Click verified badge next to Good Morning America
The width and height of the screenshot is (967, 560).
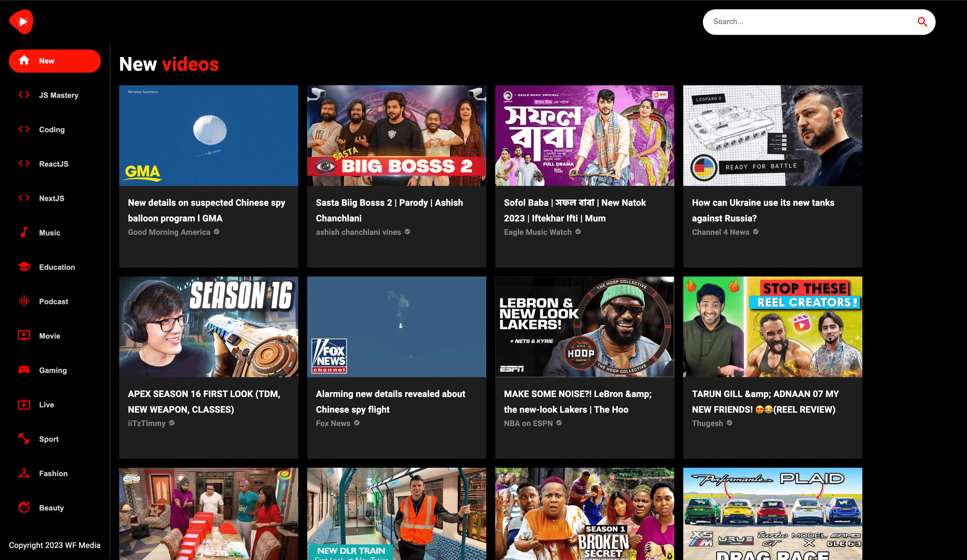[x=216, y=231]
